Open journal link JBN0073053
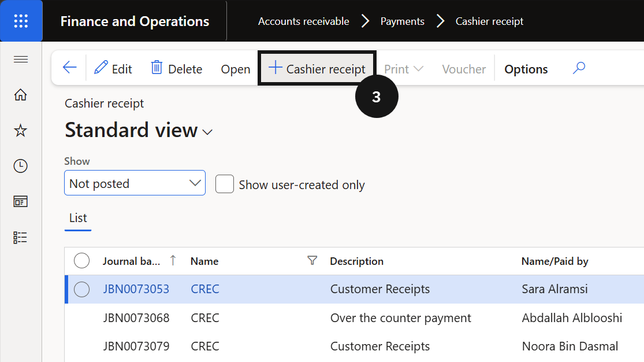 click(x=136, y=289)
